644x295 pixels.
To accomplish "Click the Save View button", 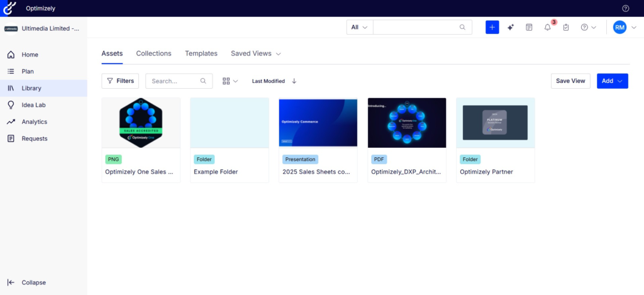I will point(570,81).
